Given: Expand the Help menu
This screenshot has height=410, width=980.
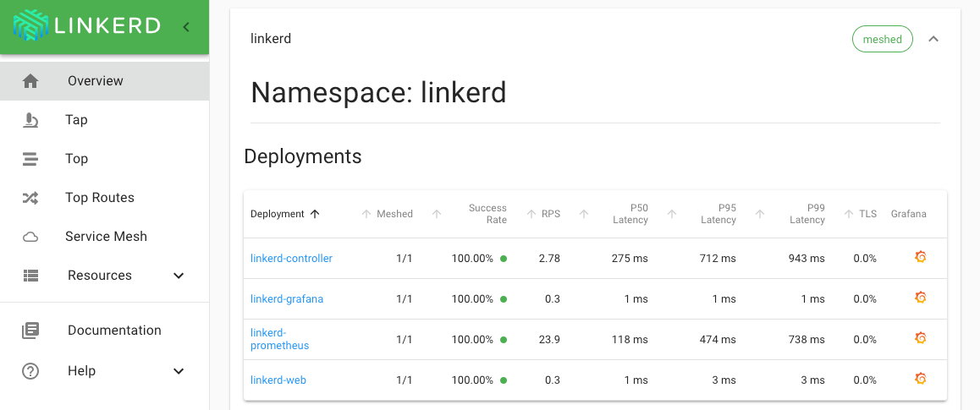Looking at the screenshot, I should (179, 371).
